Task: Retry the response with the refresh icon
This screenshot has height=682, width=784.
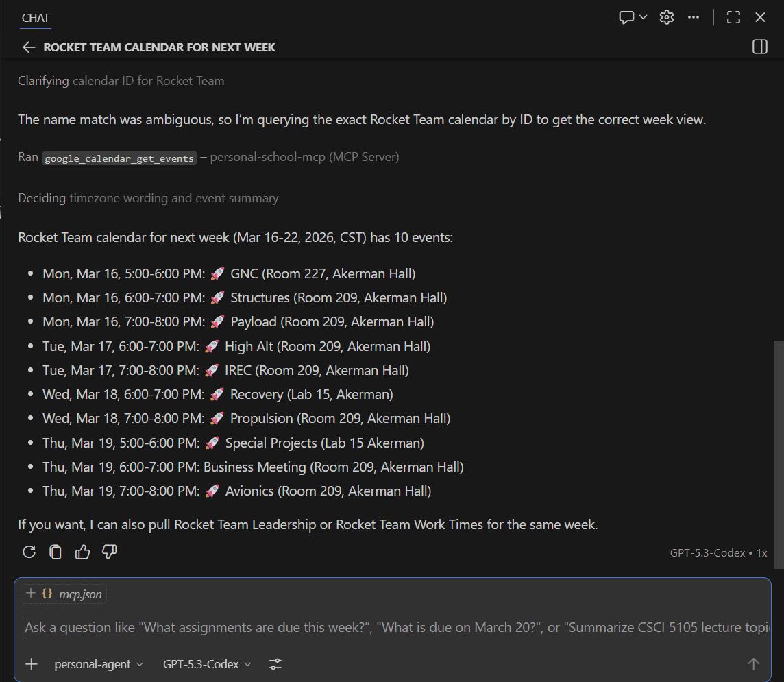Action: click(x=29, y=552)
